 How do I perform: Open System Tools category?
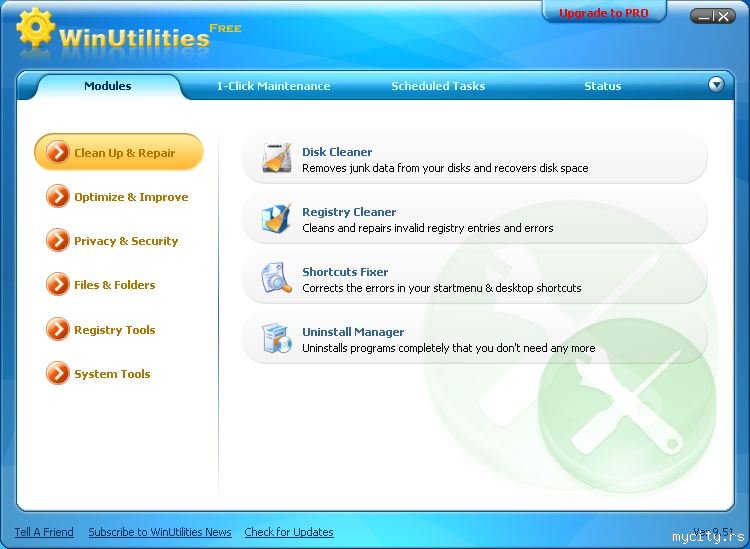pyautogui.click(x=98, y=373)
